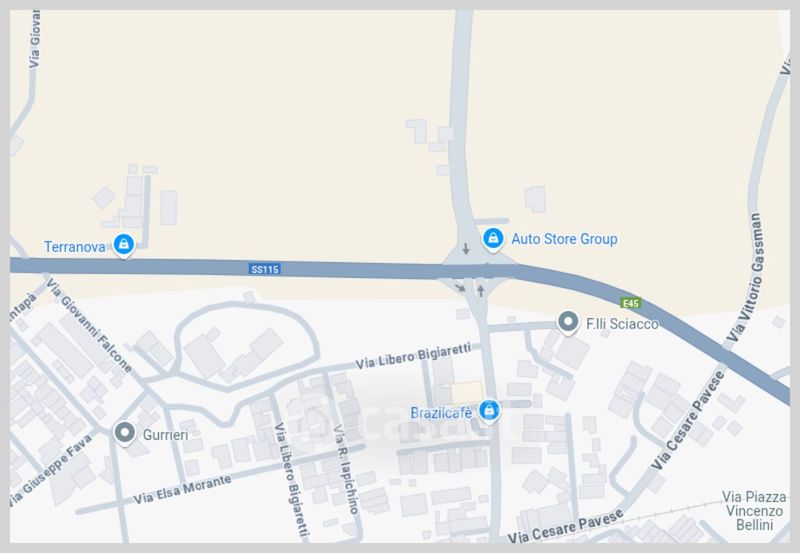Click the green E45 route shield
Viewport: 800px width, 553px height.
point(631,303)
